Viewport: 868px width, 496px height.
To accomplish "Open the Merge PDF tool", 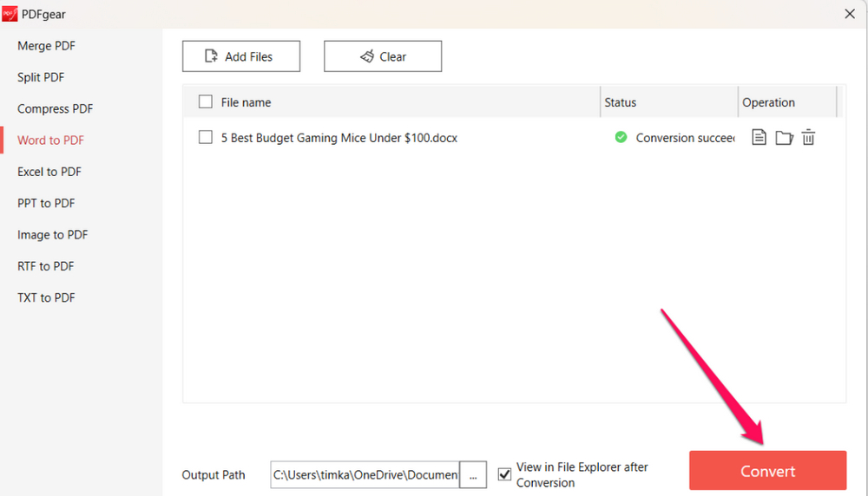I will point(46,46).
